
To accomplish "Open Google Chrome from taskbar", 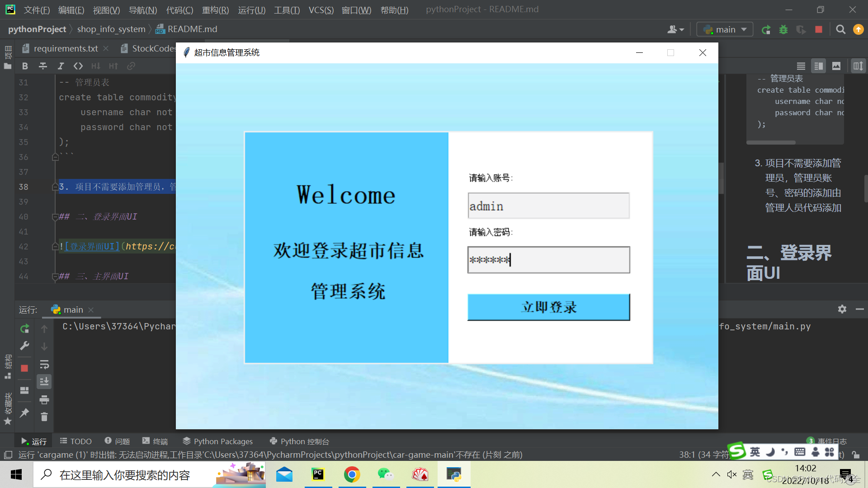I will [352, 474].
